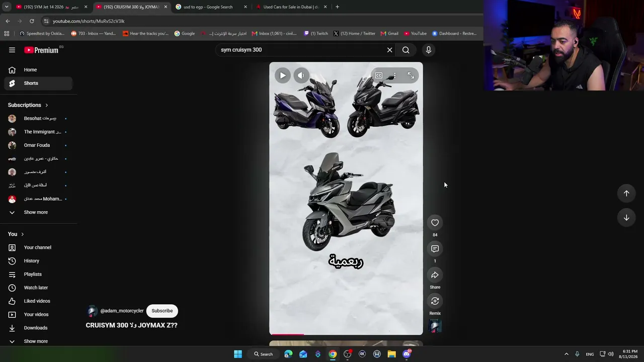This screenshot has height=362, width=644.
Task: Open the Chrome apps grid shortcut
Action: tap(7, 34)
